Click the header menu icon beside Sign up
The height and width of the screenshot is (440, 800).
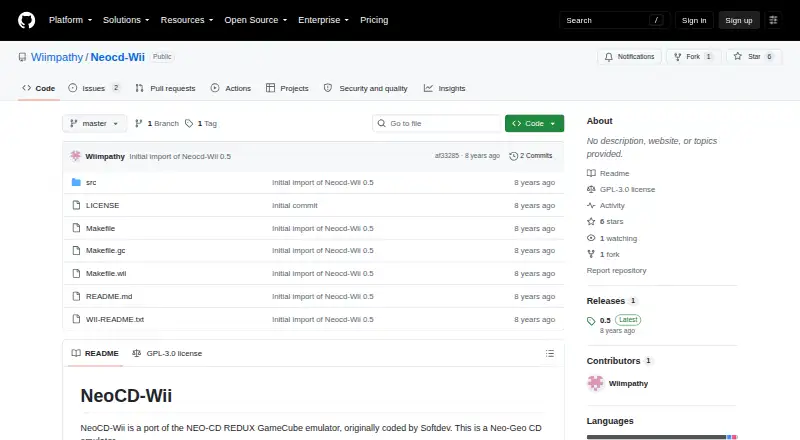[x=773, y=20]
